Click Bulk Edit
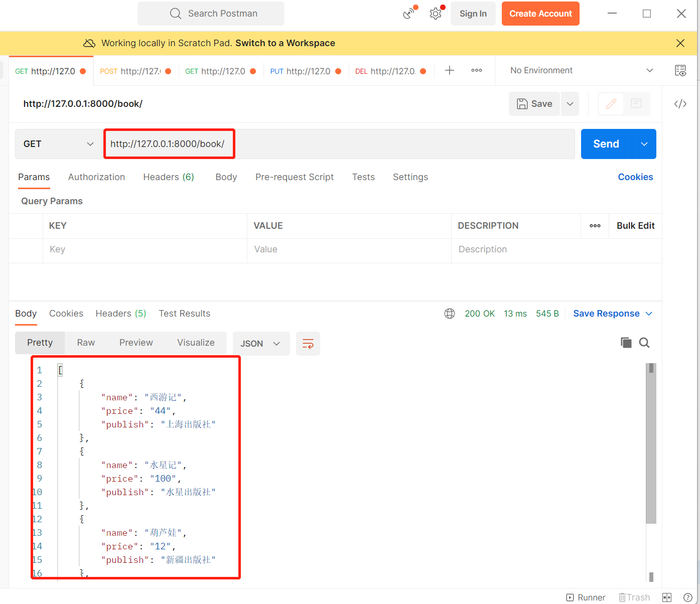This screenshot has height=604, width=700. [x=636, y=226]
